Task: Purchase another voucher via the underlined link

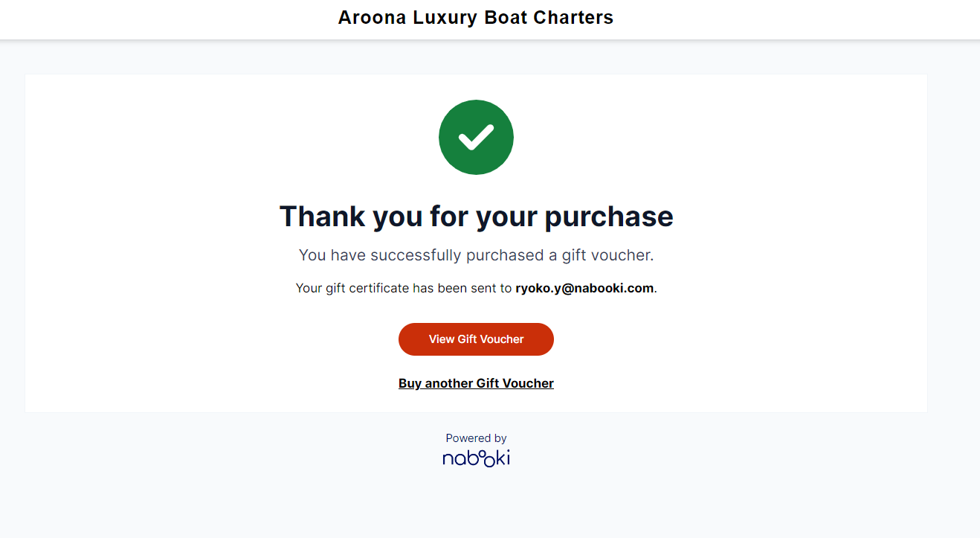Action: click(x=476, y=383)
